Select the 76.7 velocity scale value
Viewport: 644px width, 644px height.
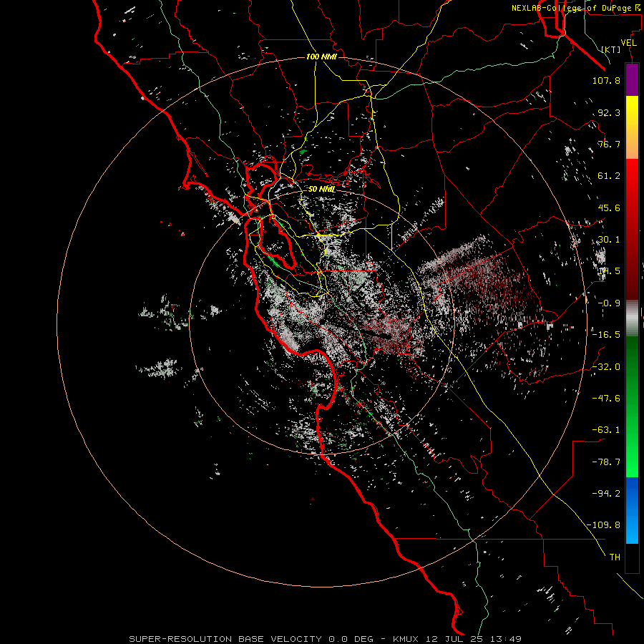click(609, 144)
